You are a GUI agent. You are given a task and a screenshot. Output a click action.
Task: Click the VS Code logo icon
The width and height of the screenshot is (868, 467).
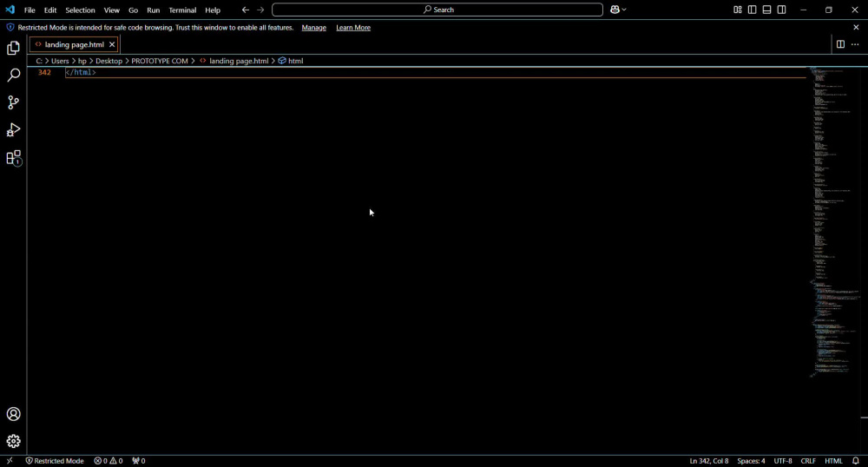(x=10, y=10)
